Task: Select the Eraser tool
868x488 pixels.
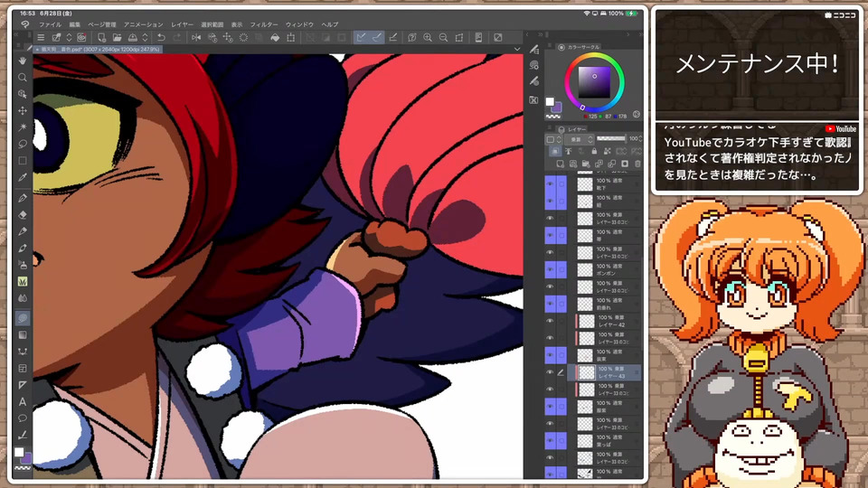Action: click(23, 215)
